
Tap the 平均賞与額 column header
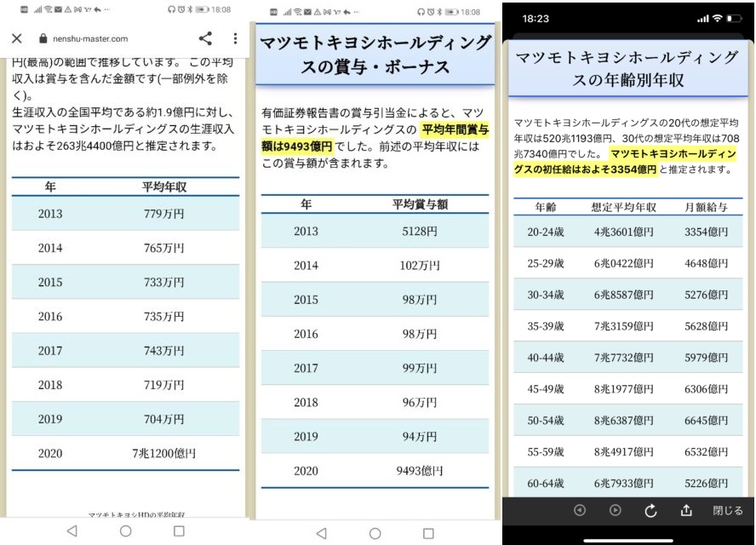pyautogui.click(x=420, y=204)
